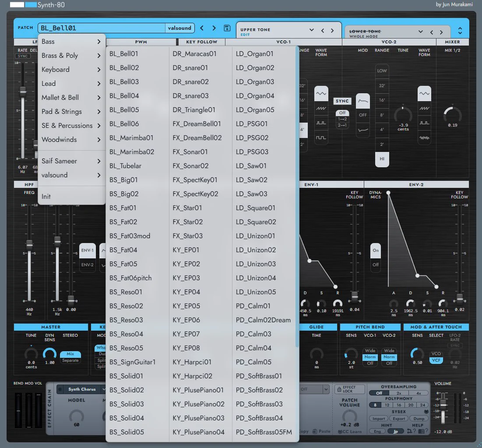The width and height of the screenshot is (482, 448).
Task: Select the triangle waveform for VCO-1
Action: pos(321,93)
